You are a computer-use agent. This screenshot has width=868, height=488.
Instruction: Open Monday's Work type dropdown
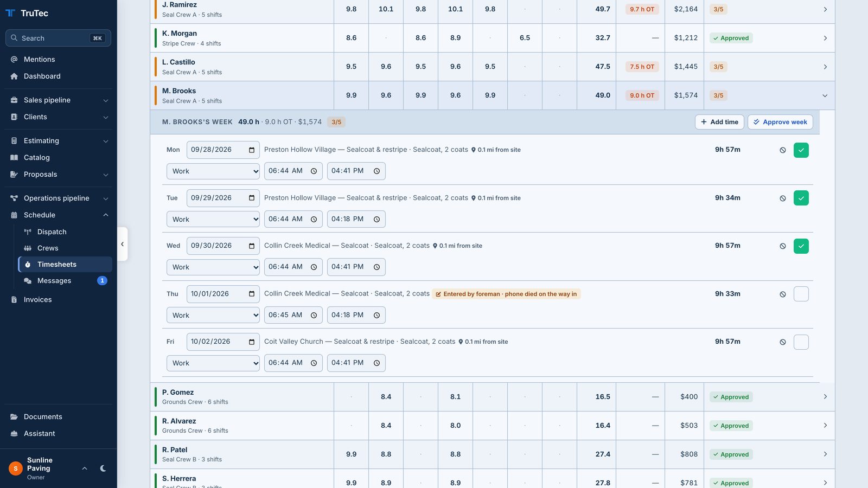pos(213,171)
